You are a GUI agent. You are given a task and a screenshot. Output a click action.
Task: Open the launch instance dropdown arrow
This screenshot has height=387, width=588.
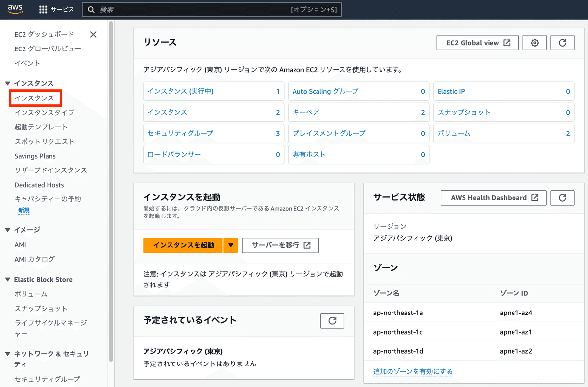coord(231,245)
